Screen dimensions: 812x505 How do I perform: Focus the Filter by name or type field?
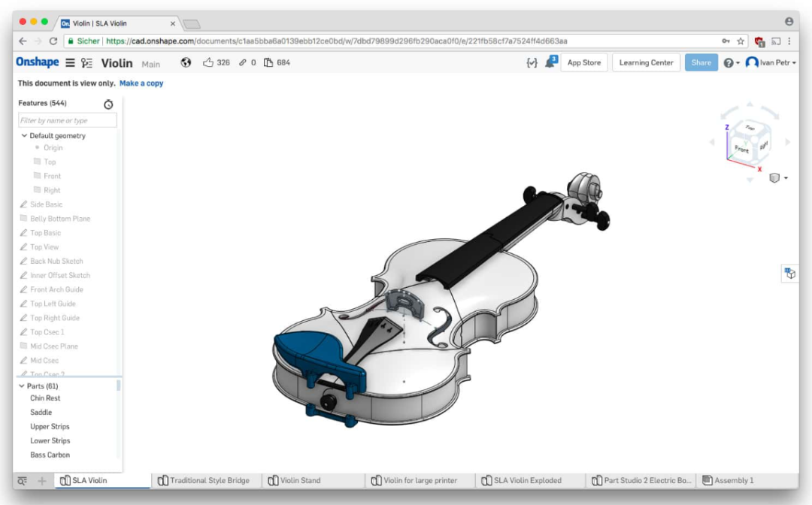pos(68,120)
